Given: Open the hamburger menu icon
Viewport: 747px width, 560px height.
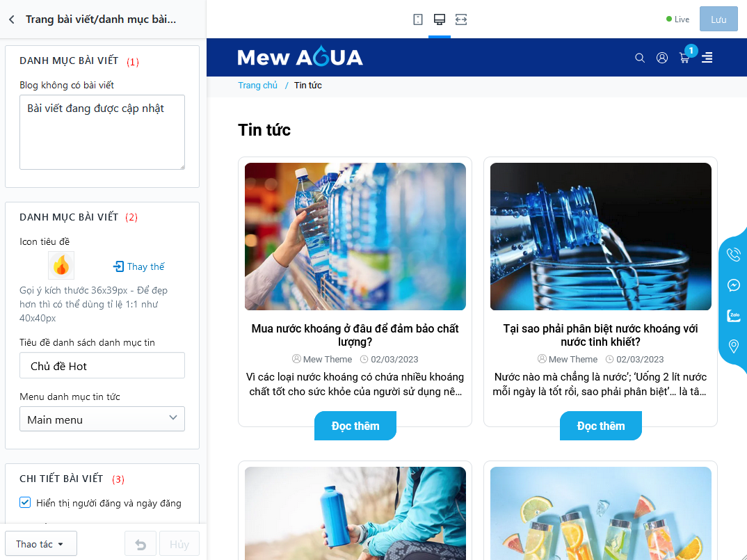Looking at the screenshot, I should tap(707, 58).
